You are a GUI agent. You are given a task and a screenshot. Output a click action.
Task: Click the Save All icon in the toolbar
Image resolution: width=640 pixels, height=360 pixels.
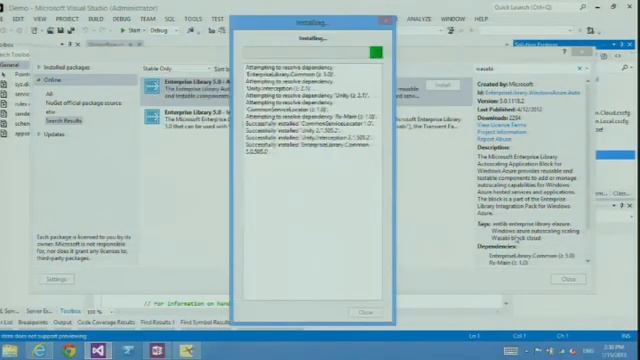coord(71,30)
